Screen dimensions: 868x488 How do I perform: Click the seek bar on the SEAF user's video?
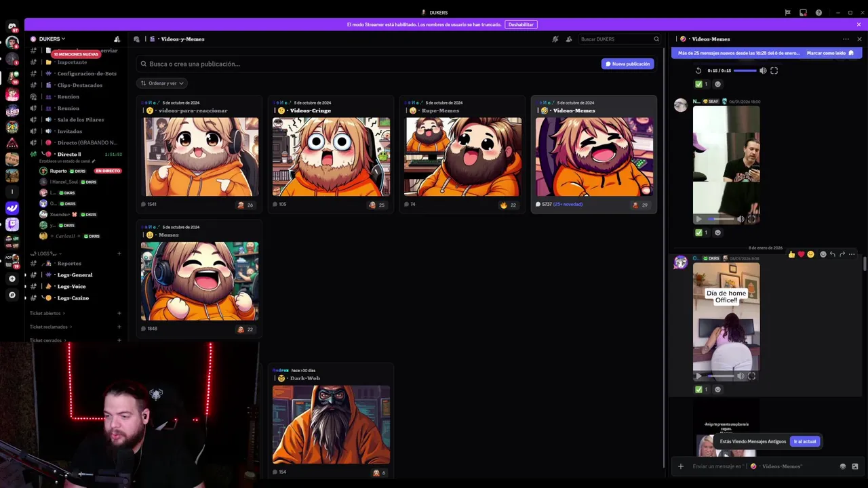pos(720,219)
